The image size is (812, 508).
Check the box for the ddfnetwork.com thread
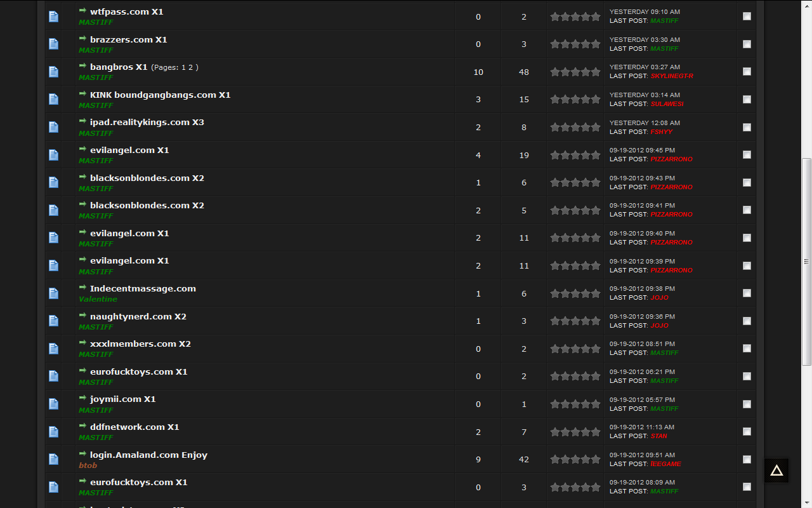pos(747,431)
